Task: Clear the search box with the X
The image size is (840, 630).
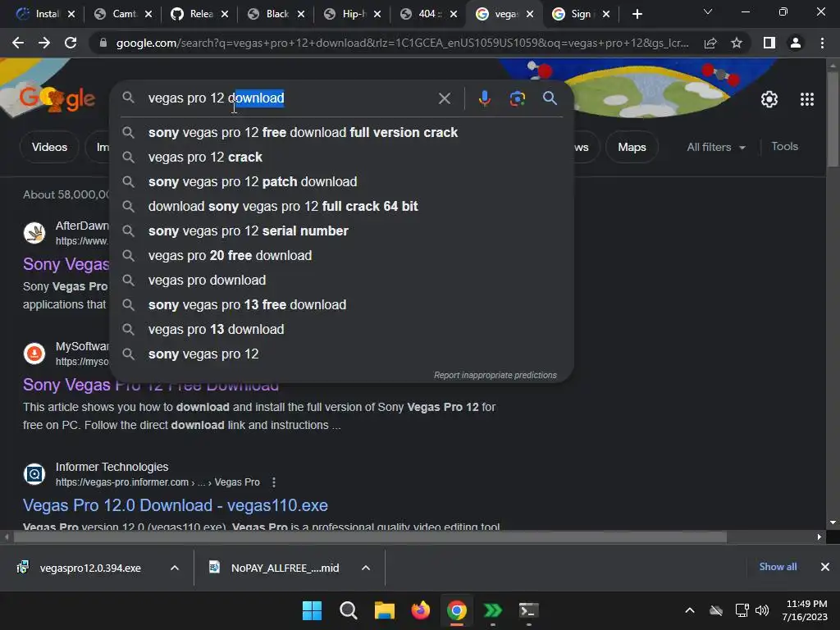Action: click(444, 98)
